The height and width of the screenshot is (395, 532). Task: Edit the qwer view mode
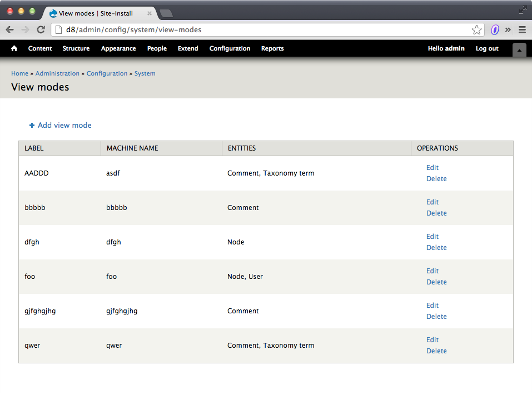click(432, 340)
